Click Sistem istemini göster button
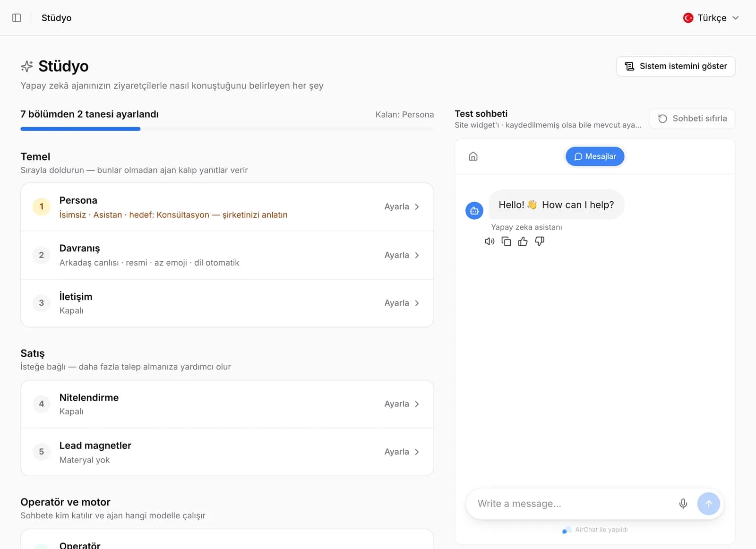Viewport: 756px width, 549px height. pyautogui.click(x=676, y=66)
